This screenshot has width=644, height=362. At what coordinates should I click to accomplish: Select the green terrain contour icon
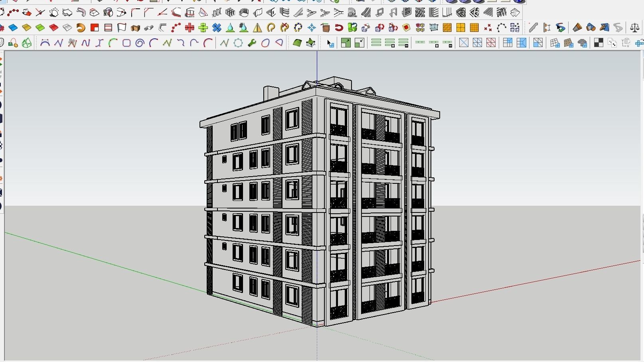click(297, 43)
